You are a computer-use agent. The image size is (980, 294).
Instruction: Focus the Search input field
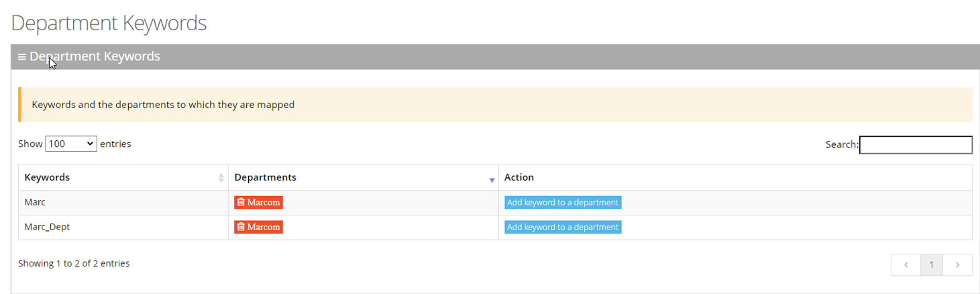click(x=916, y=144)
